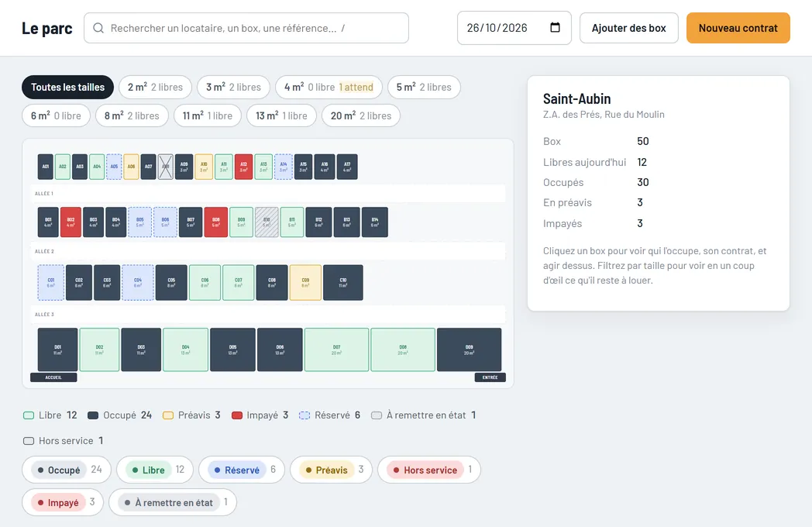The image size is (812, 527).
Task: Select free box B09
Action: coord(241,222)
